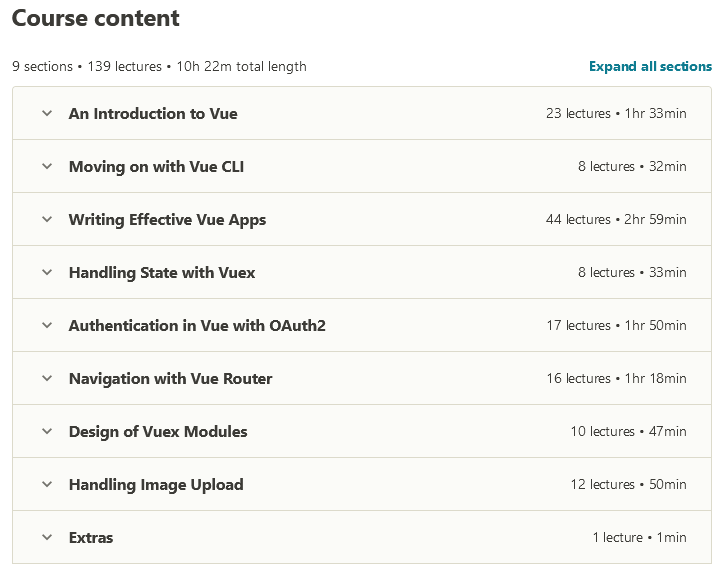Expand the Extras section chevron
This screenshot has width=717, height=572.
(46, 538)
